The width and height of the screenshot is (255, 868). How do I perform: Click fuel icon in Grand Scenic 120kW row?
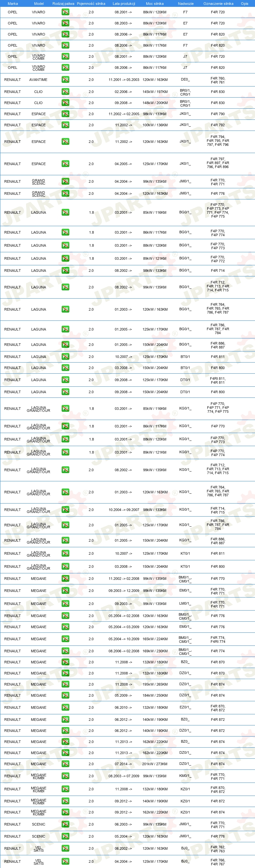[65, 194]
